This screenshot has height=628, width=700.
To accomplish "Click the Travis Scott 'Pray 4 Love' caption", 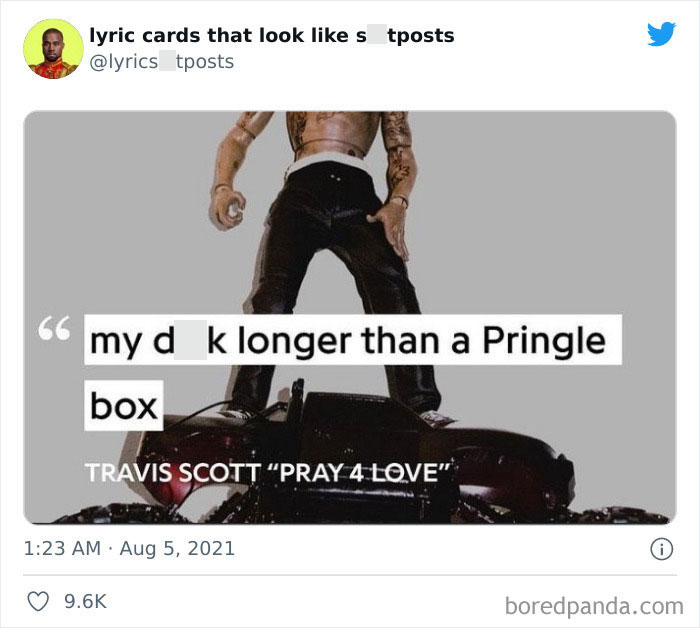I will point(267,473).
